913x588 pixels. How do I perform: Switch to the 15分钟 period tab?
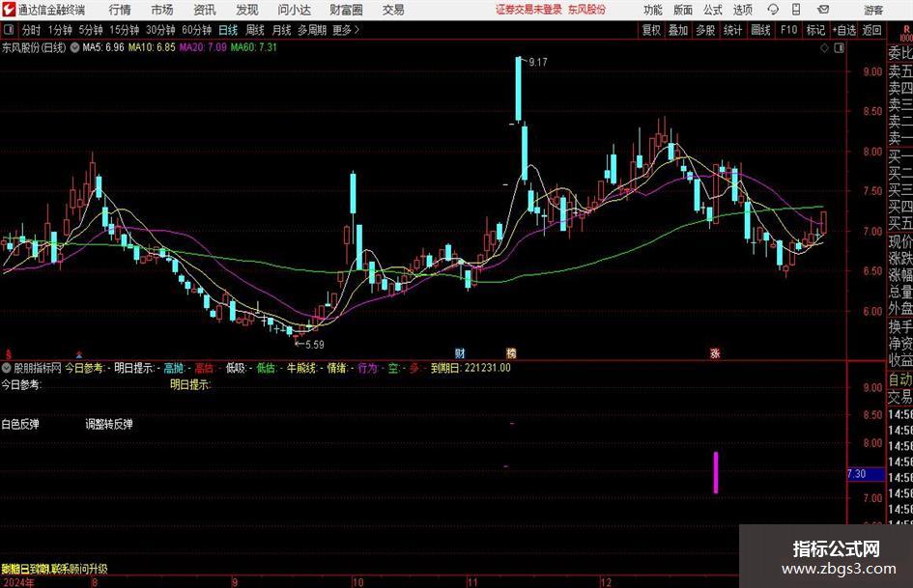pos(125,30)
